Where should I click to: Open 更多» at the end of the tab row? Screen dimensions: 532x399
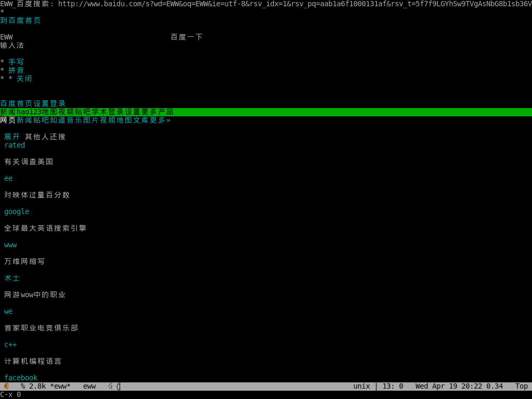[160, 120]
